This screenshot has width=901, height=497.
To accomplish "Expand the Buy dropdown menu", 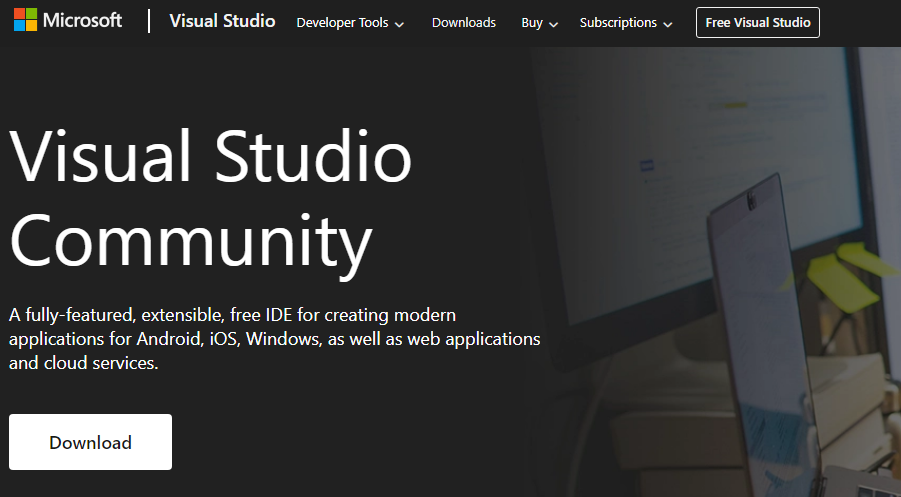I will click(540, 23).
